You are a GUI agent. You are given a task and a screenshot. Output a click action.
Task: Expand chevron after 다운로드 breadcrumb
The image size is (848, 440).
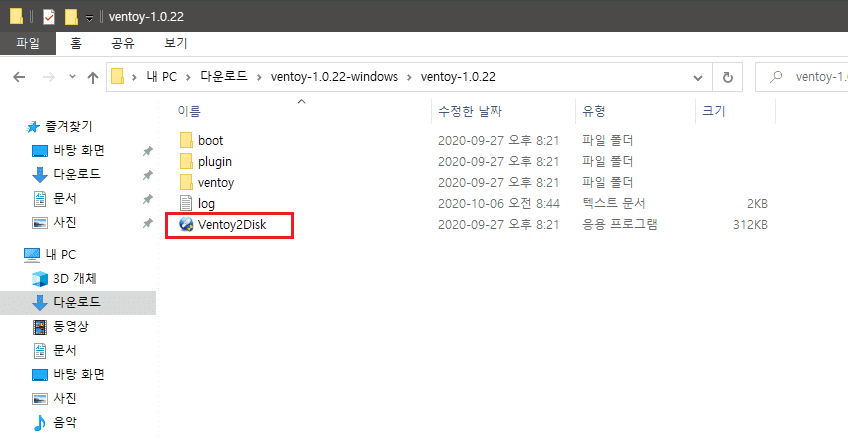coord(259,77)
